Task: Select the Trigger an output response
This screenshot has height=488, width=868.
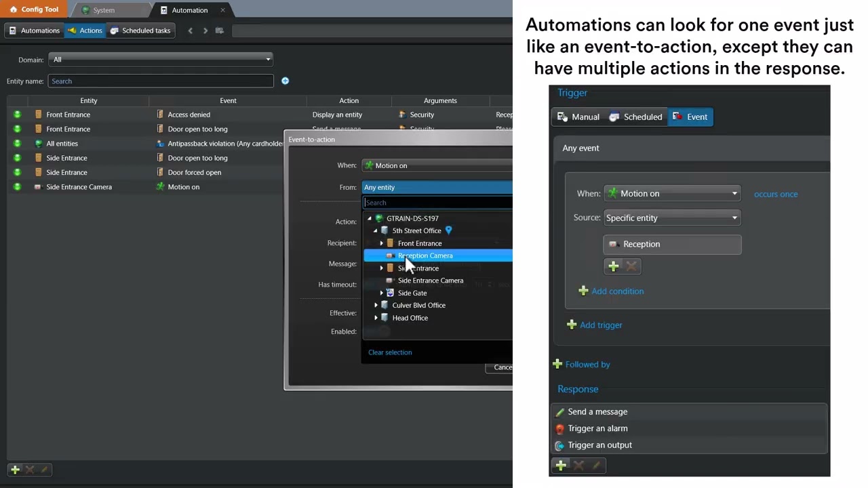Action: tap(690, 445)
